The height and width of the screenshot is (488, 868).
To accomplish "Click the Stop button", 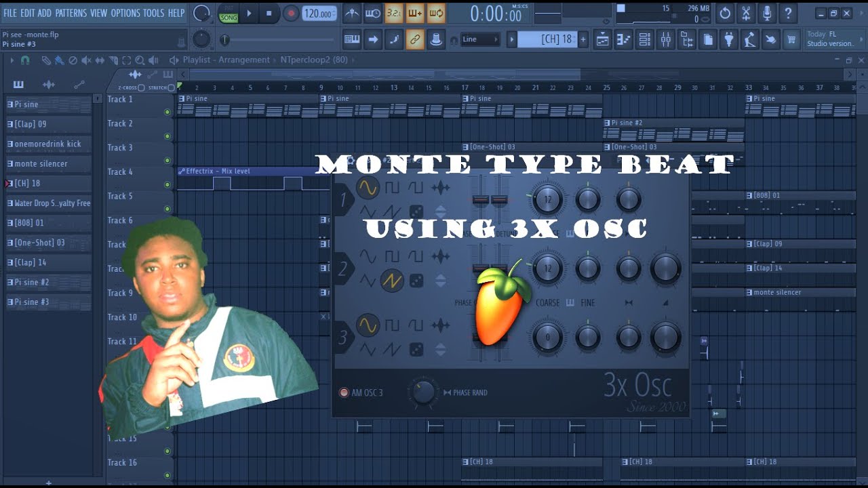I will click(x=269, y=13).
